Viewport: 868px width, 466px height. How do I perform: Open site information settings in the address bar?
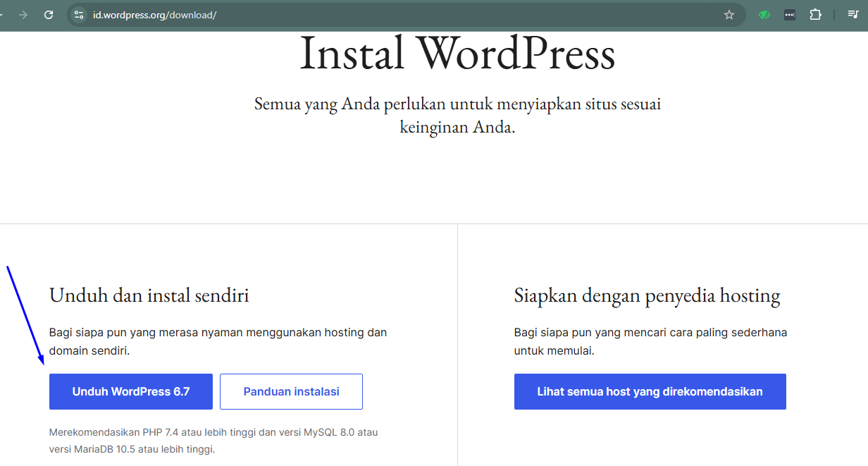click(77, 14)
